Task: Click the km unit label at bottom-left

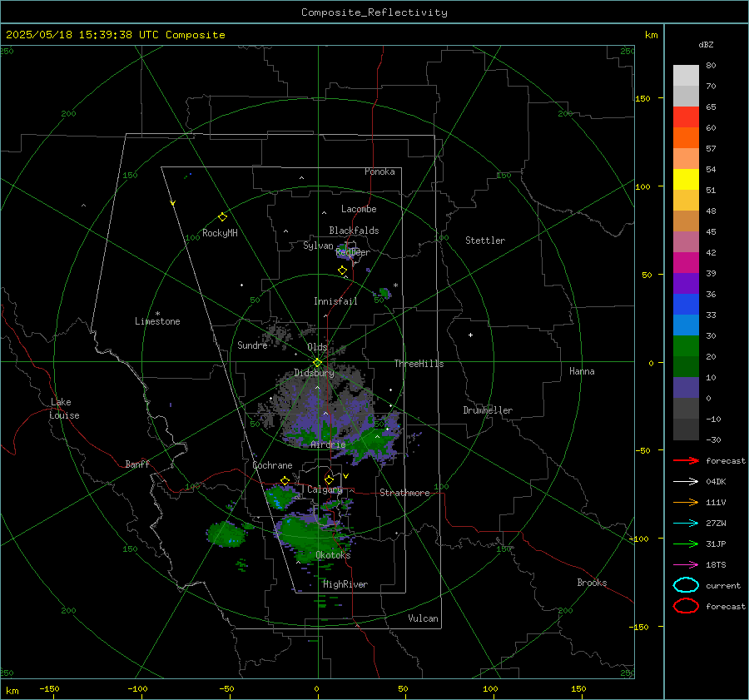Action: click(x=12, y=691)
